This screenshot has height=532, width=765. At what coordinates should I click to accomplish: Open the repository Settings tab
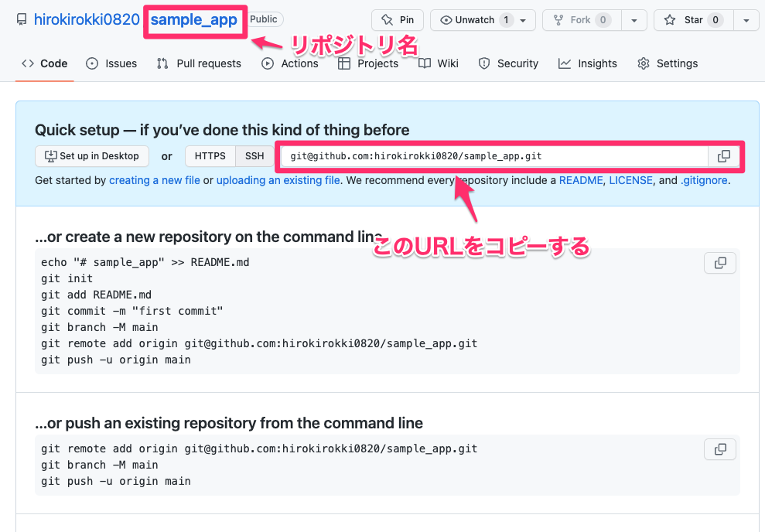click(668, 63)
